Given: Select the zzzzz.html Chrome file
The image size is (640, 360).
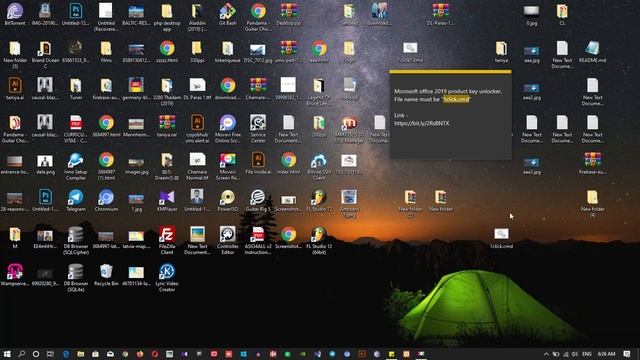Looking at the screenshot, I should point(167,52).
